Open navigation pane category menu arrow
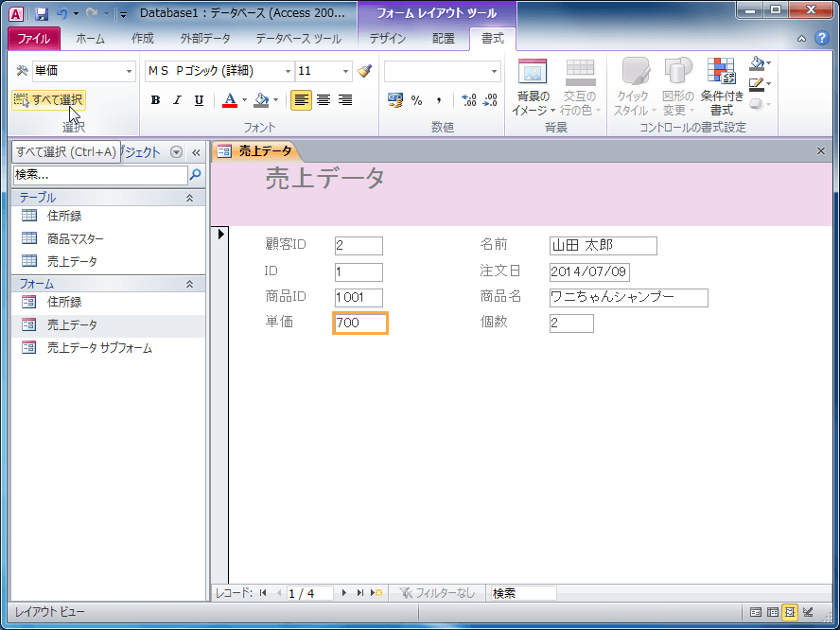 (x=176, y=152)
